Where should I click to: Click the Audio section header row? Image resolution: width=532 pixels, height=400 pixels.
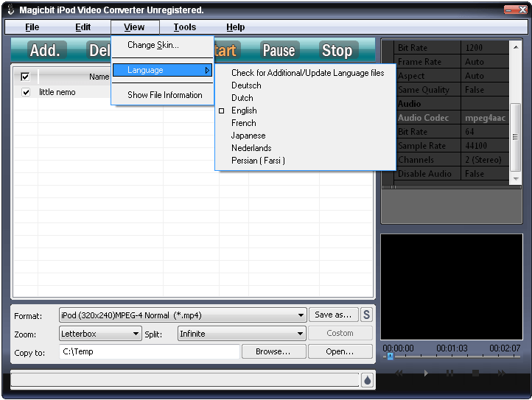[451, 104]
